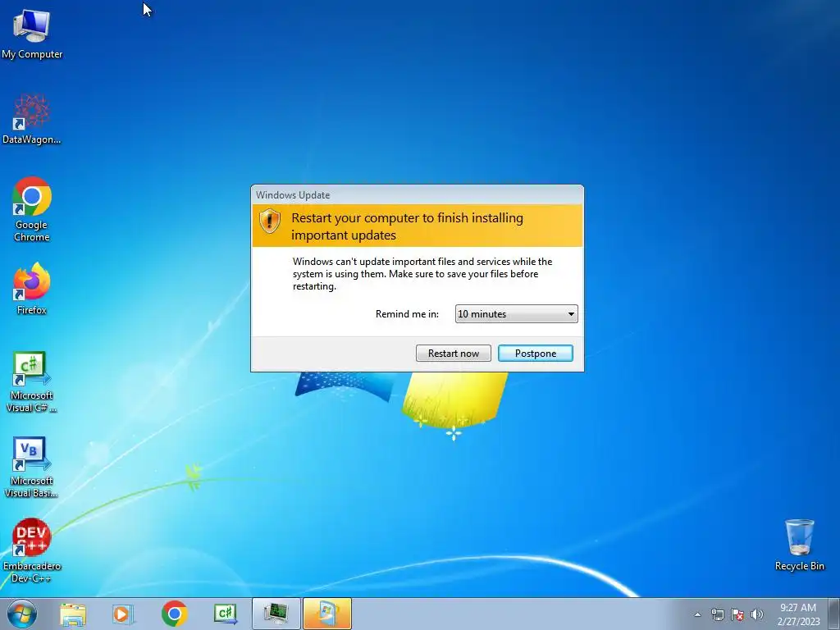Select the My Computer desktop icon
Viewport: 840px width, 630px height.
pos(32,34)
